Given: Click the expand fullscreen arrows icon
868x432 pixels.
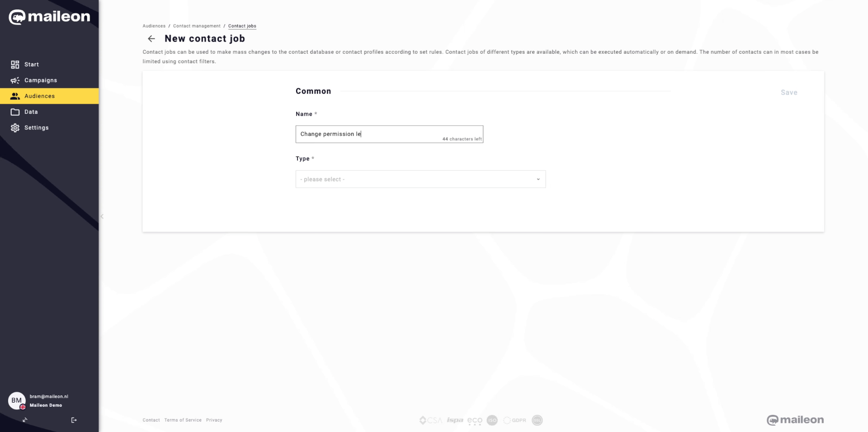Looking at the screenshot, I should (25, 420).
